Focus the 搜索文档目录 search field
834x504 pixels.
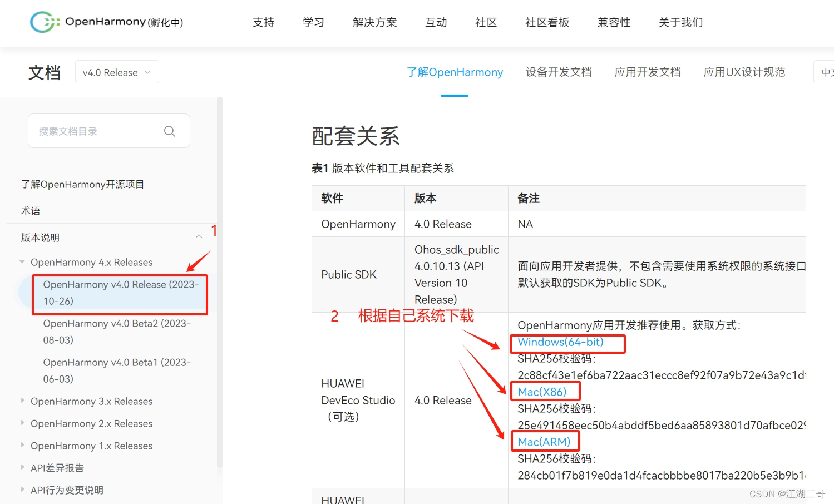tap(109, 131)
